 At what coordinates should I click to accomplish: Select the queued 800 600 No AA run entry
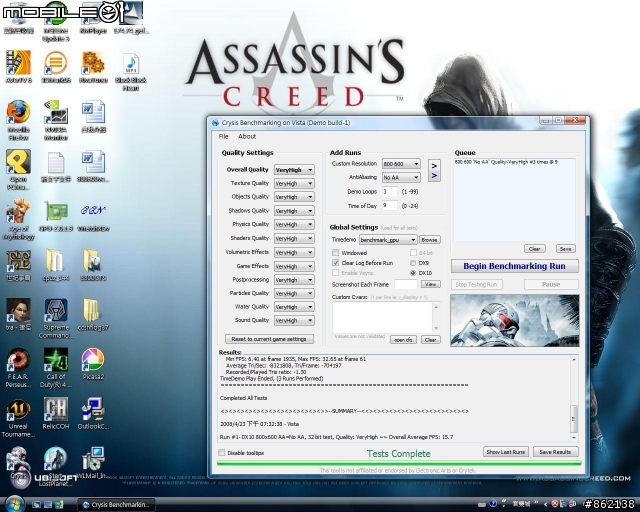pyautogui.click(x=506, y=162)
